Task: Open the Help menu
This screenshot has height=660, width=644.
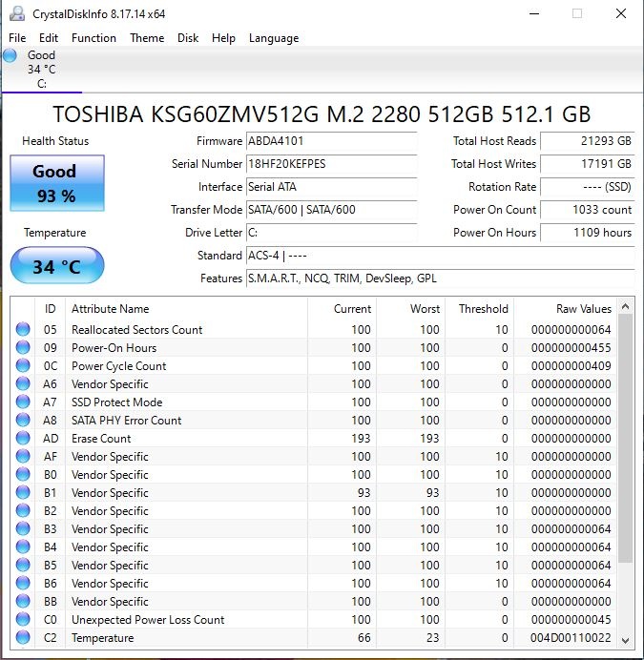Action: (x=223, y=38)
